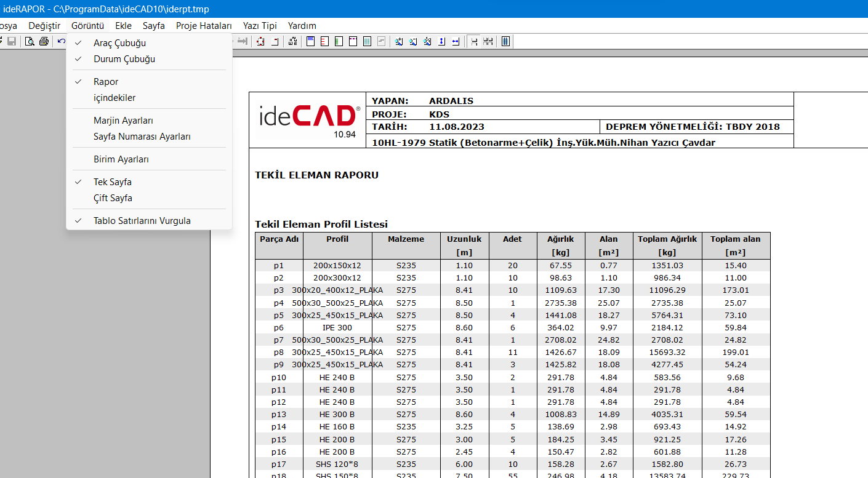Click total weight value 15693.32
Image resolution: width=868 pixels, height=478 pixels.
[667, 353]
